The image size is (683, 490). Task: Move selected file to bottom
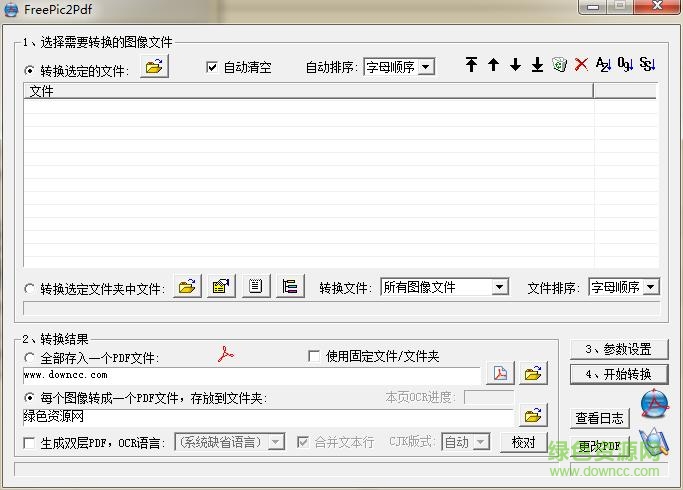[538, 64]
